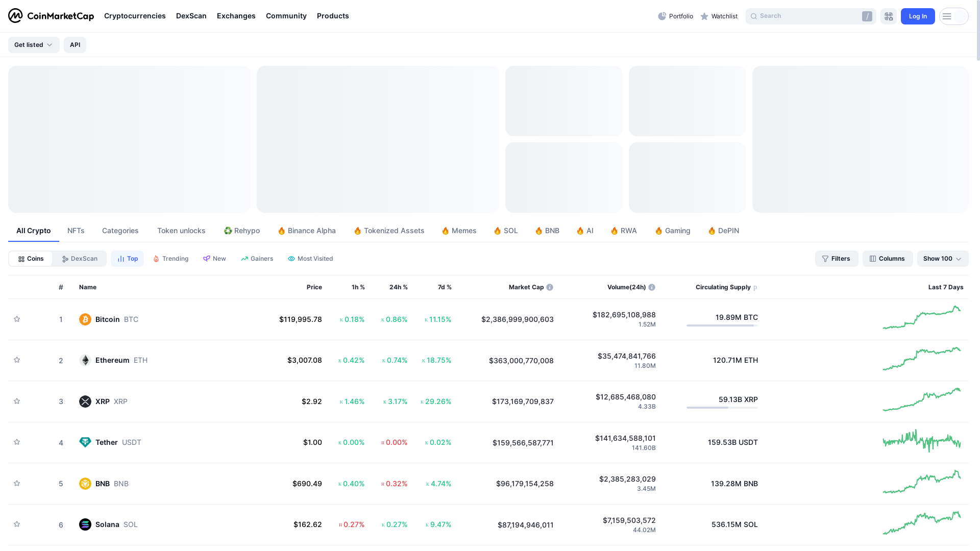This screenshot has width=980, height=551.
Task: Click Circulating Supply info icon
Action: (755, 287)
